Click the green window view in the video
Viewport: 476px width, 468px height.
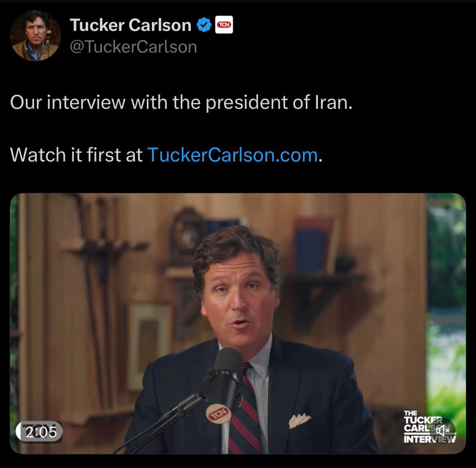(446, 303)
